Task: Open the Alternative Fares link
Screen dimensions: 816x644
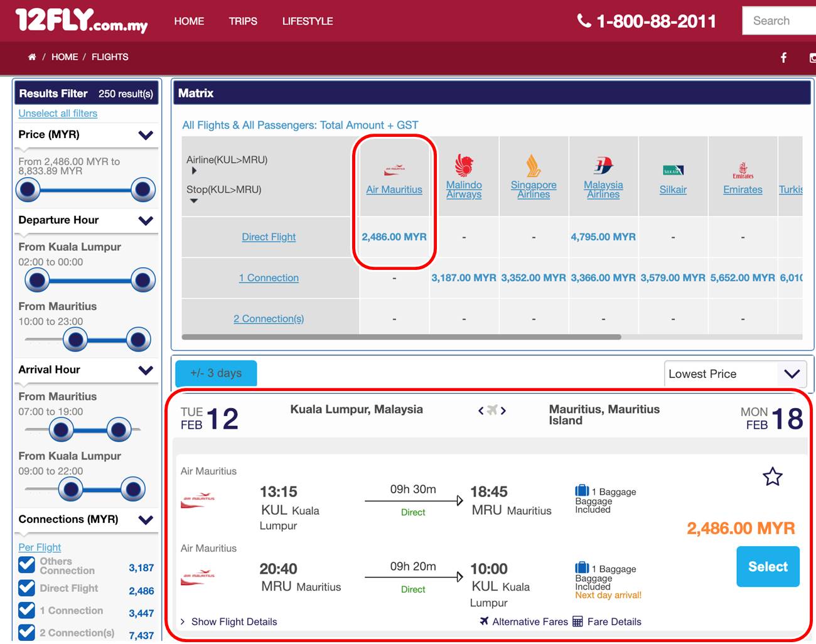Action: pos(530,621)
